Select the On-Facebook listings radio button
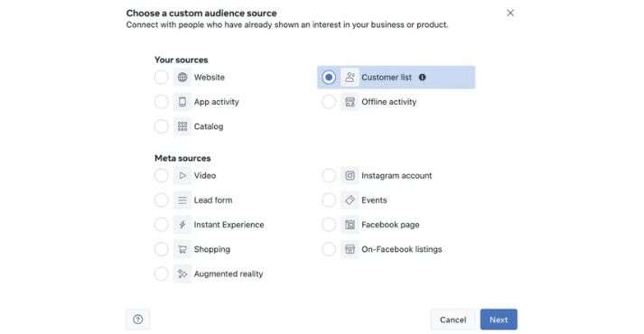The width and height of the screenshot is (644, 334). [329, 249]
